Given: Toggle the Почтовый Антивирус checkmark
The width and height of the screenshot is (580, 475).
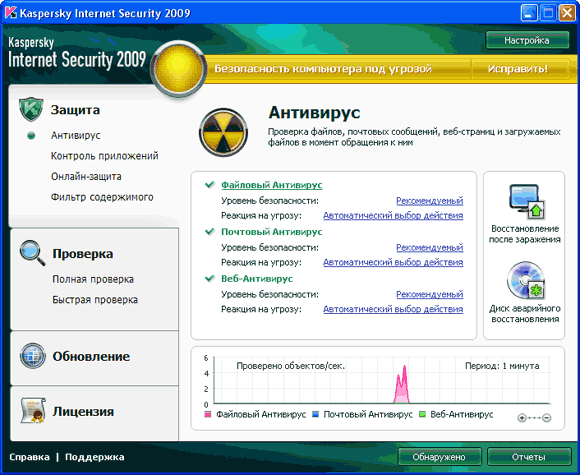Looking at the screenshot, I should (210, 231).
